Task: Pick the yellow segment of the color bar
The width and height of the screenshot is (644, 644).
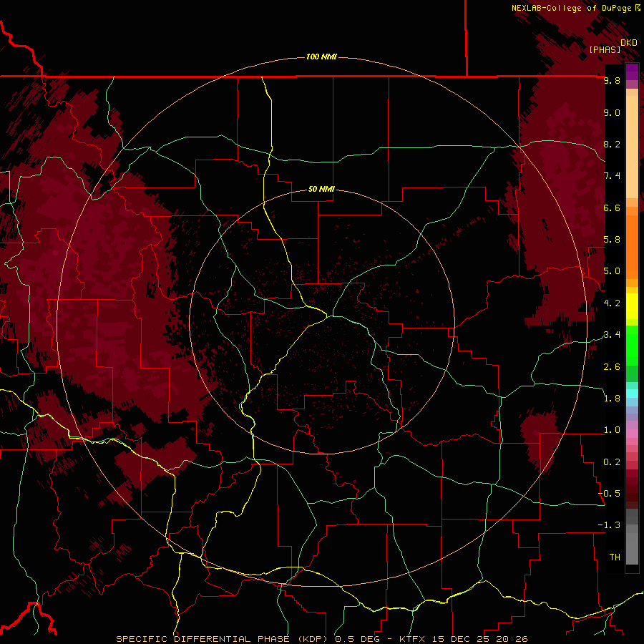Action: [x=632, y=306]
